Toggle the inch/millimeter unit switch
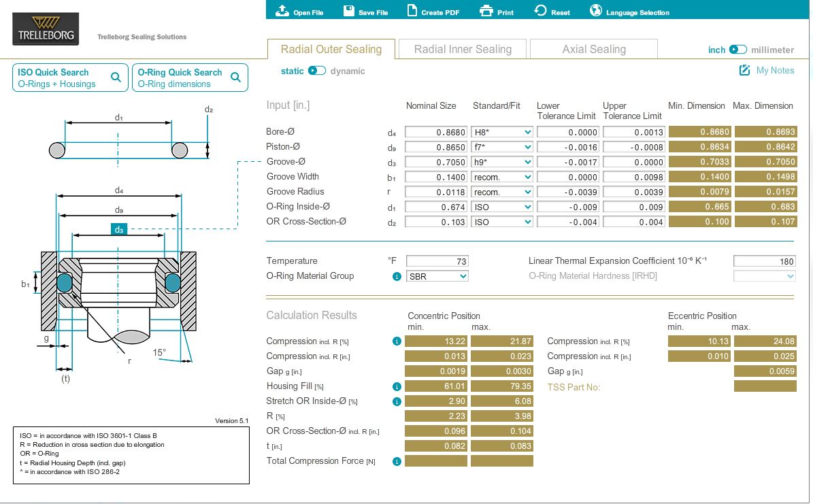The image size is (813, 504). point(737,49)
